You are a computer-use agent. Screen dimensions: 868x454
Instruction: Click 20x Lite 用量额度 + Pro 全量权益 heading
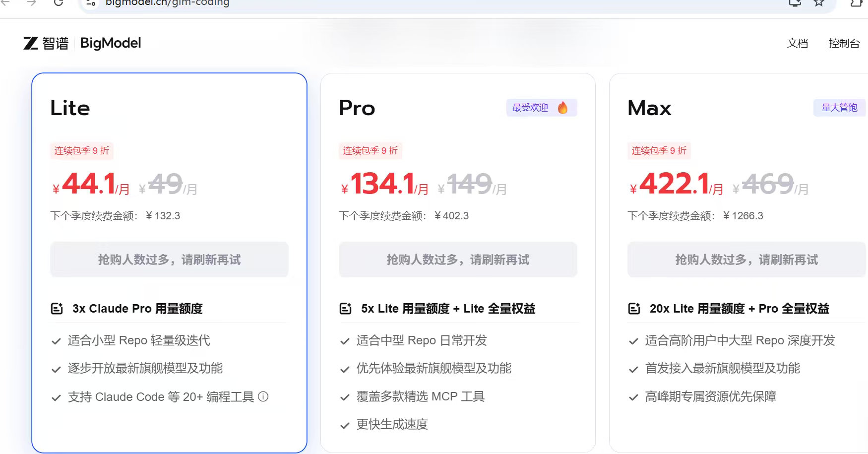740,309
